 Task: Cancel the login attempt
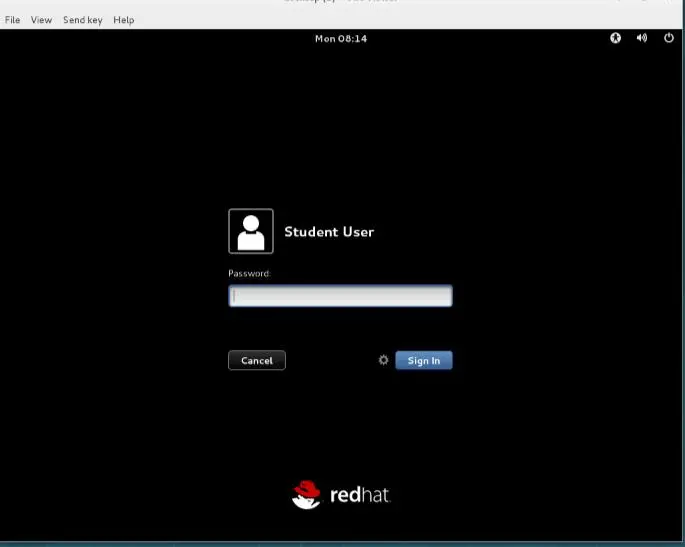pyautogui.click(x=257, y=360)
